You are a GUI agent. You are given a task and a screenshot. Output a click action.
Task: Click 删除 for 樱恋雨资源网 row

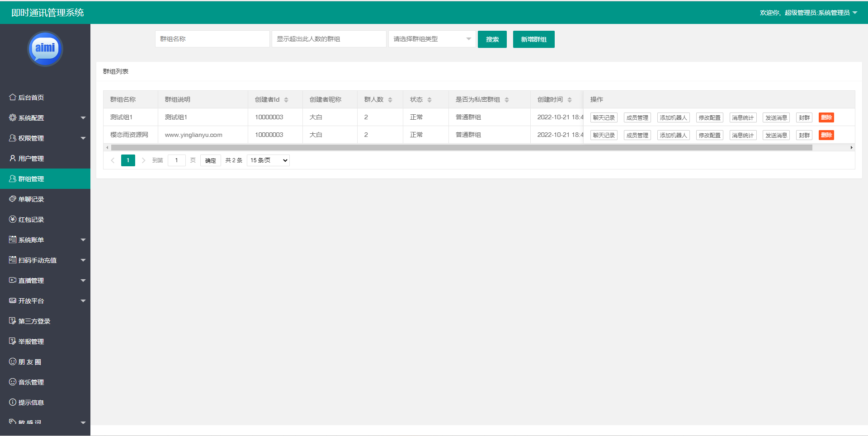[x=826, y=135]
